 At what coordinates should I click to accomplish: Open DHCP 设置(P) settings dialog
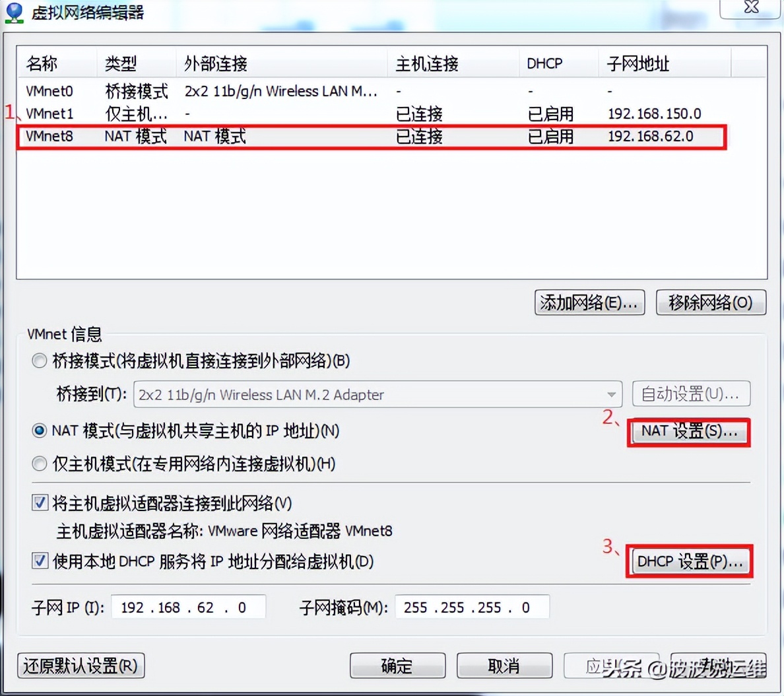689,561
